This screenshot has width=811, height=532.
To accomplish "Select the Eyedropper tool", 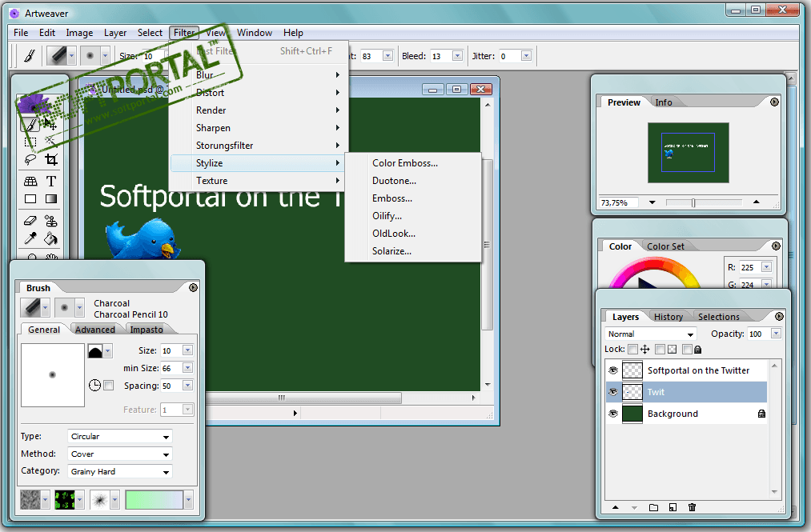I will [x=30, y=238].
